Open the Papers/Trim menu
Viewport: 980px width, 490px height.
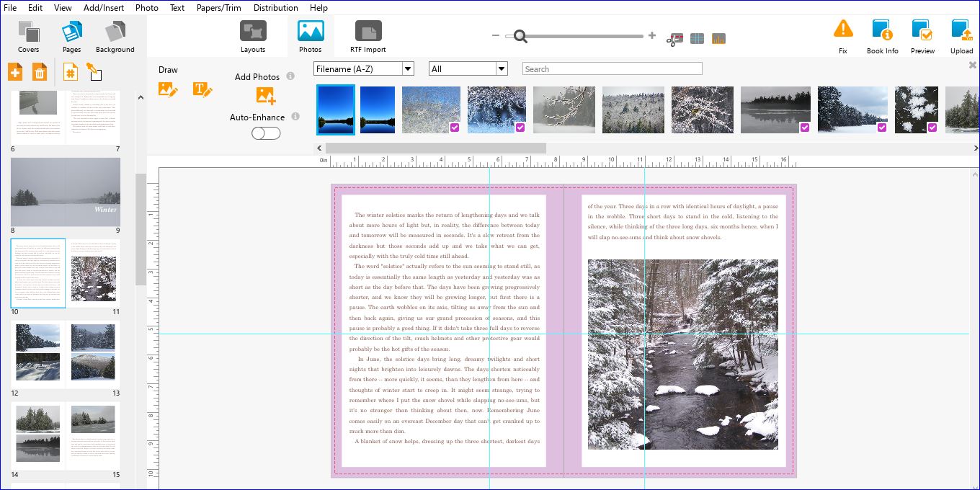pos(218,8)
